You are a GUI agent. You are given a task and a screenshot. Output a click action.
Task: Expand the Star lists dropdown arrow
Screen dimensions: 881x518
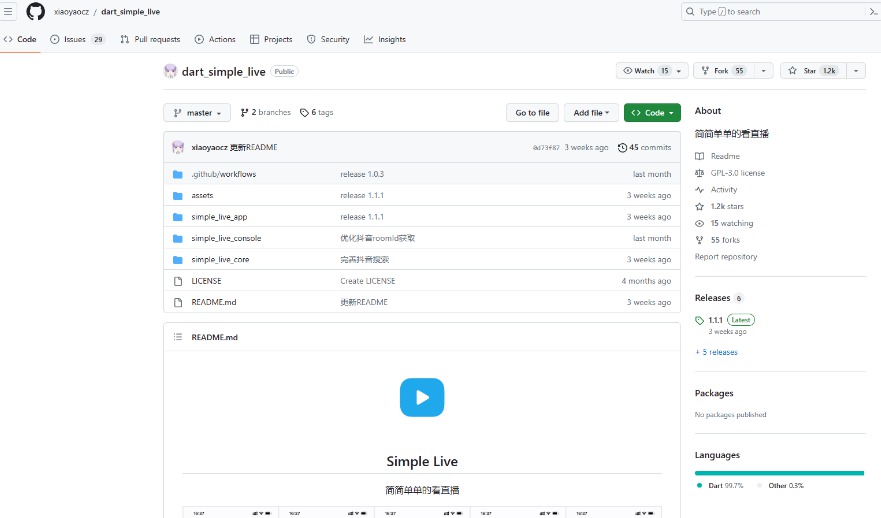[x=856, y=71]
